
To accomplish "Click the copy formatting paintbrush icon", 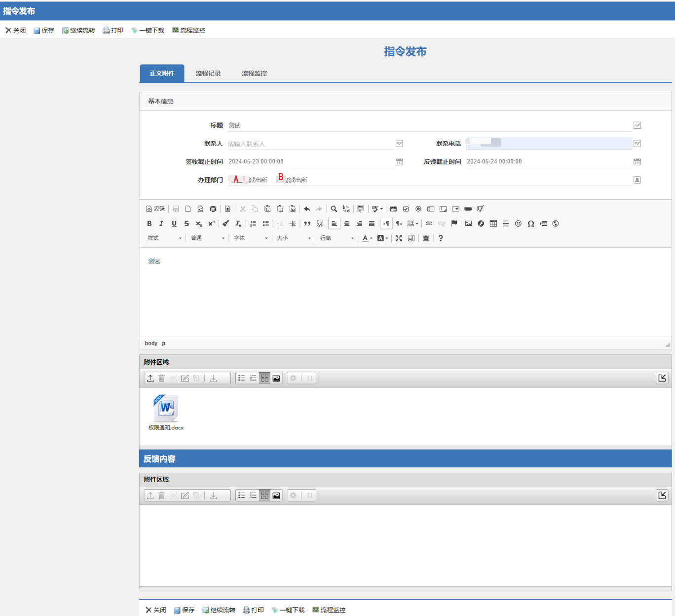I will [x=225, y=224].
